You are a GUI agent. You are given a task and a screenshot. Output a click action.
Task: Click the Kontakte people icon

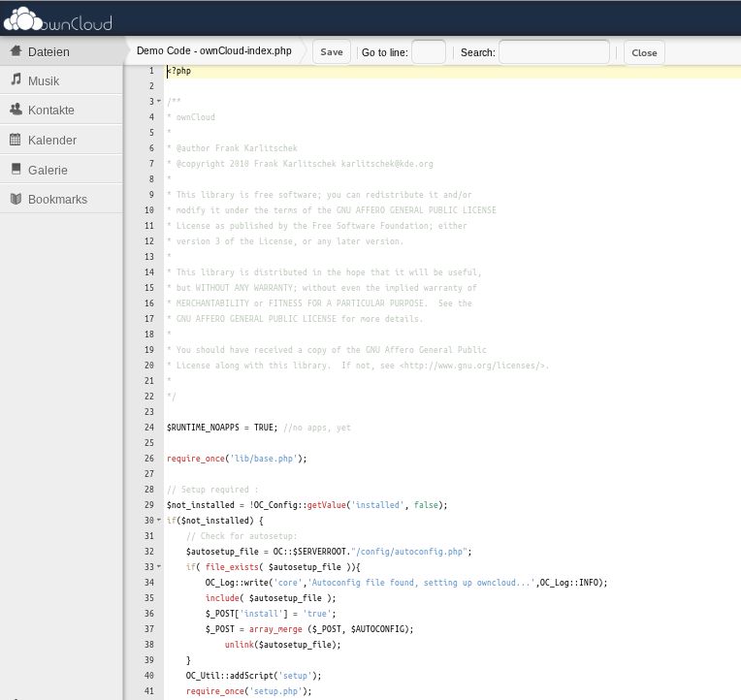click(16, 110)
